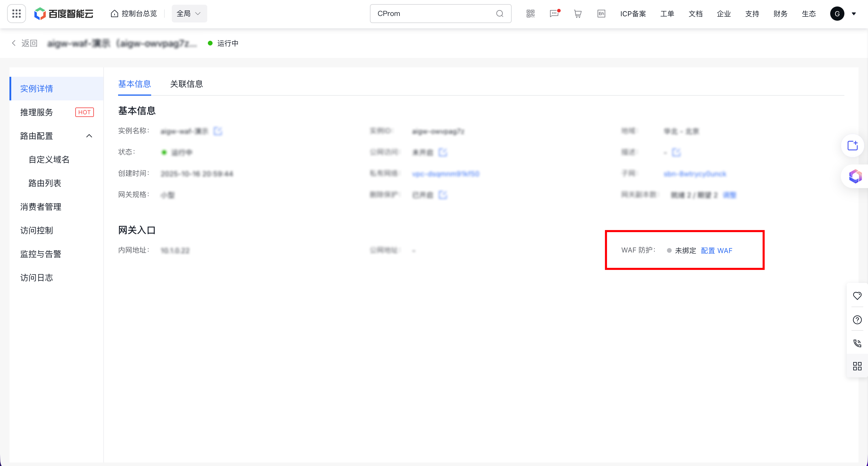Collapse the 路由配置 menu section
Viewport: 868px width, 466px height.
tap(89, 136)
